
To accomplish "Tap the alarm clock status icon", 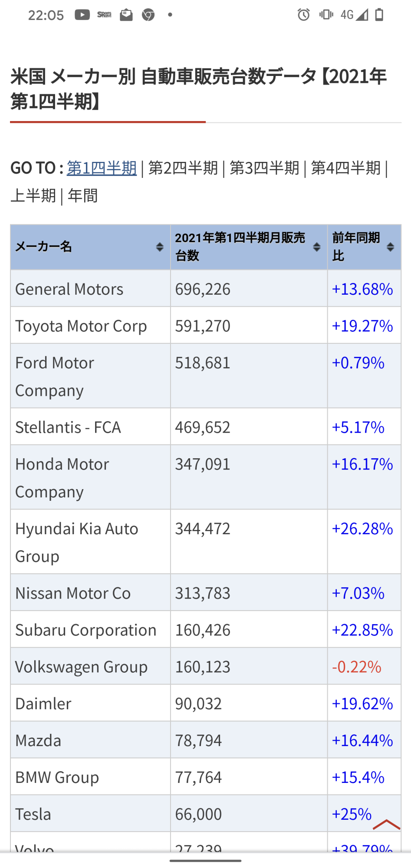I will [x=303, y=15].
